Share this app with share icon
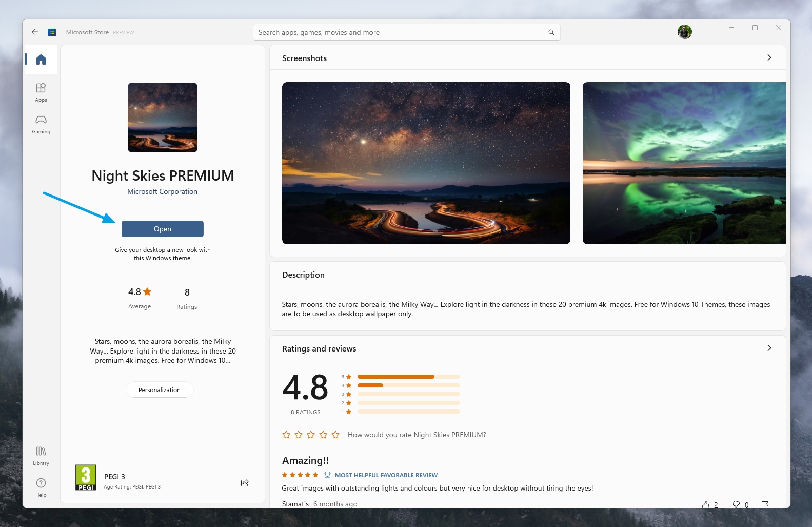Viewport: 812px width, 527px height. click(x=245, y=483)
